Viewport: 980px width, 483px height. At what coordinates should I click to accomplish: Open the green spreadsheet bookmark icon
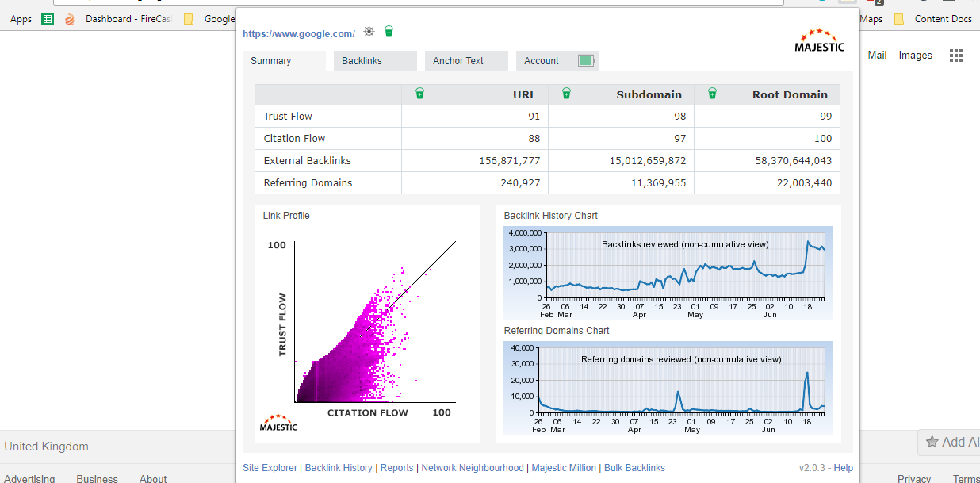click(48, 19)
